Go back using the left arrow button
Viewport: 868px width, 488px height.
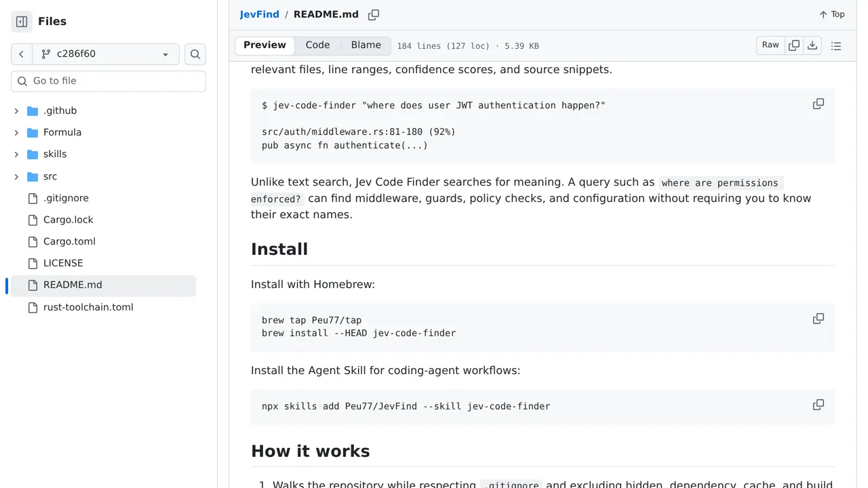click(21, 54)
